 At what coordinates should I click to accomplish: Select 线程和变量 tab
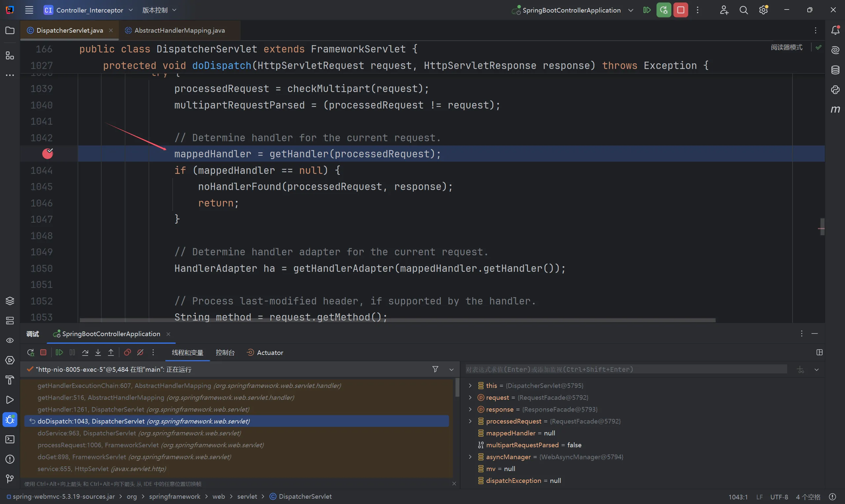point(187,353)
